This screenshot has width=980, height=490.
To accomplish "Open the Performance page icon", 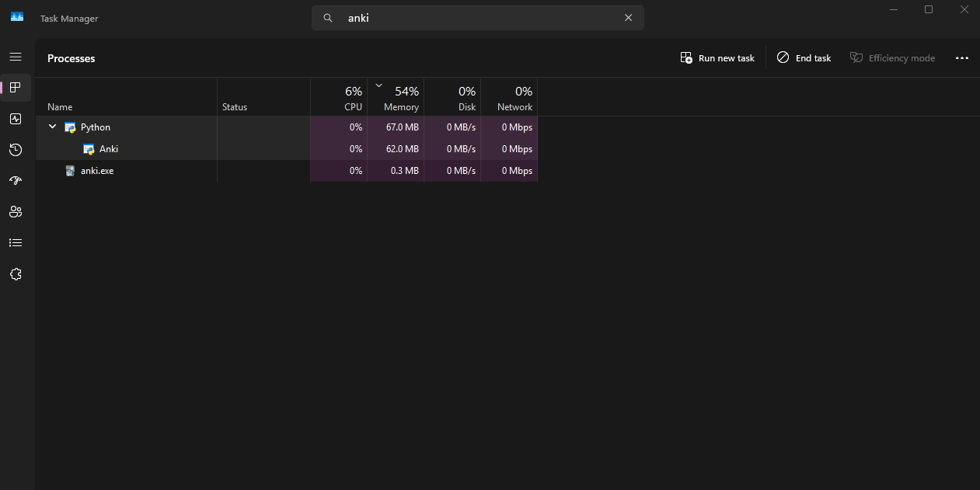I will pos(15,119).
